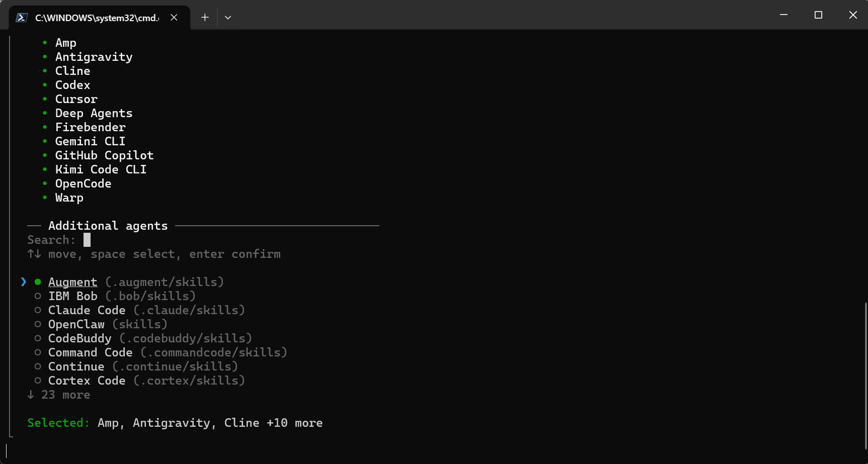Click the Augment agent name
The image size is (868, 464).
pyautogui.click(x=73, y=282)
